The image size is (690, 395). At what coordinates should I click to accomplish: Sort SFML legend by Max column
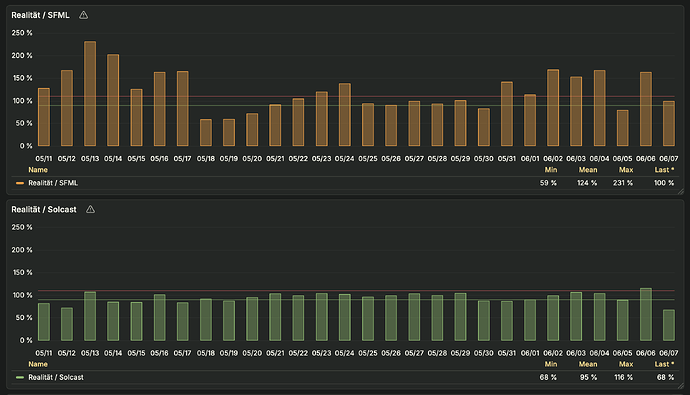point(626,170)
